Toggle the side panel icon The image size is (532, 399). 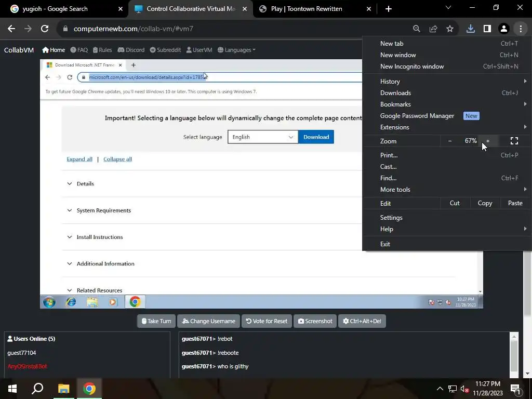click(487, 29)
